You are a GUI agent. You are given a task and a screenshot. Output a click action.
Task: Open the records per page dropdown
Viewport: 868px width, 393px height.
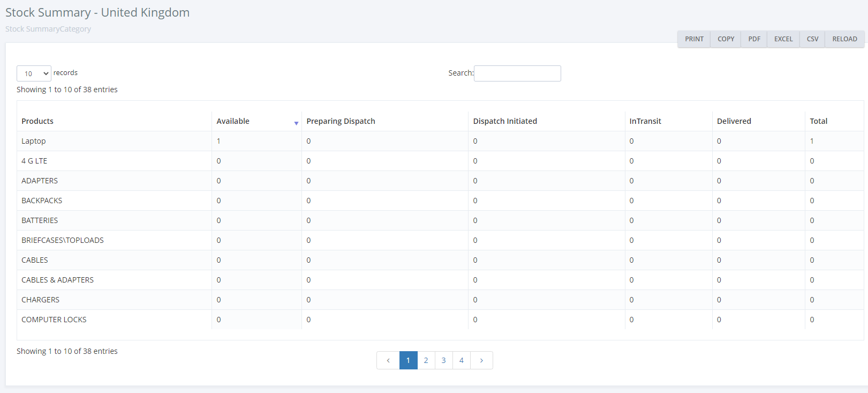click(34, 73)
